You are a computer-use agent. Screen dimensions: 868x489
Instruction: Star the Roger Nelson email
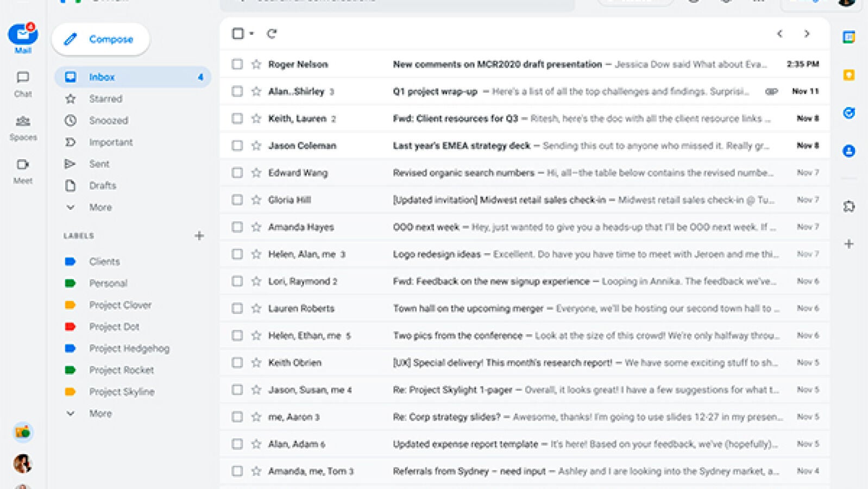[x=256, y=64]
